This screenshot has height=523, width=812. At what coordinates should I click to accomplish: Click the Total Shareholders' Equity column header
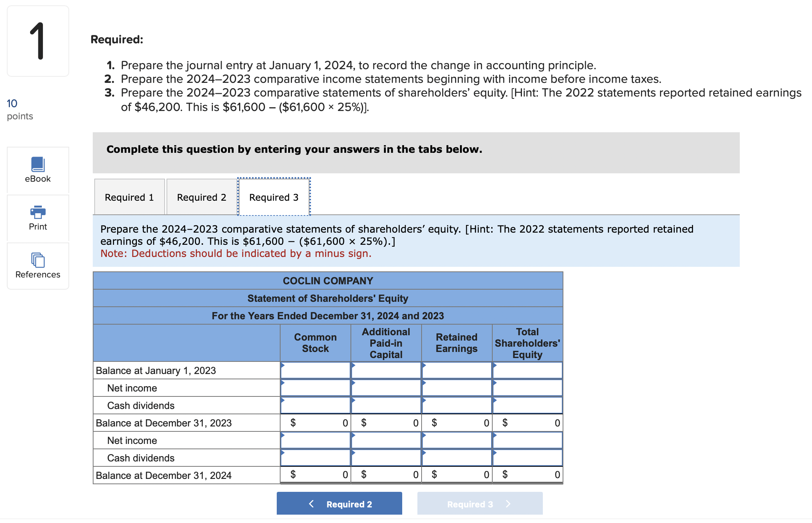click(527, 343)
